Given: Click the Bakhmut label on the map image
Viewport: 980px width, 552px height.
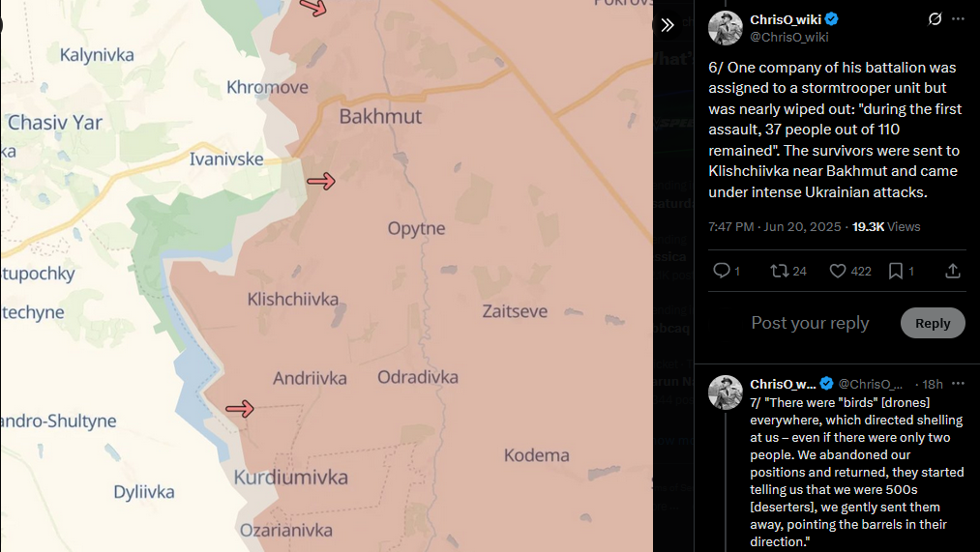Looking at the screenshot, I should (x=380, y=116).
